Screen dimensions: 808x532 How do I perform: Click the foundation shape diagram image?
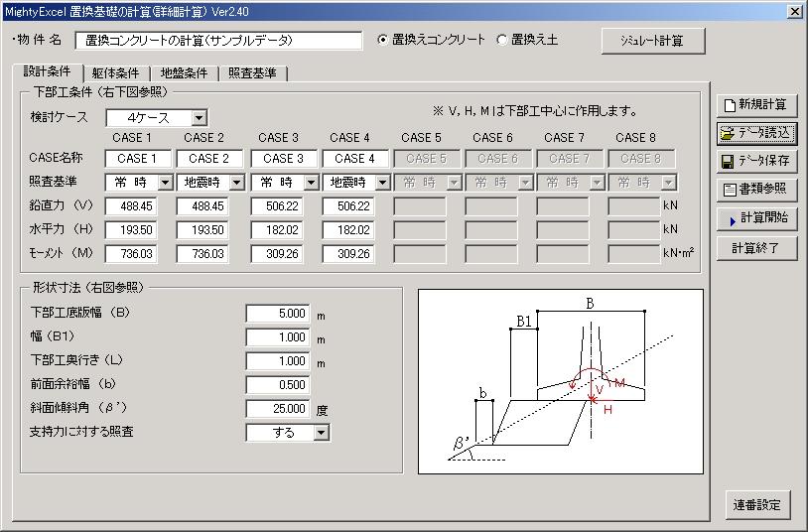pyautogui.click(x=561, y=381)
